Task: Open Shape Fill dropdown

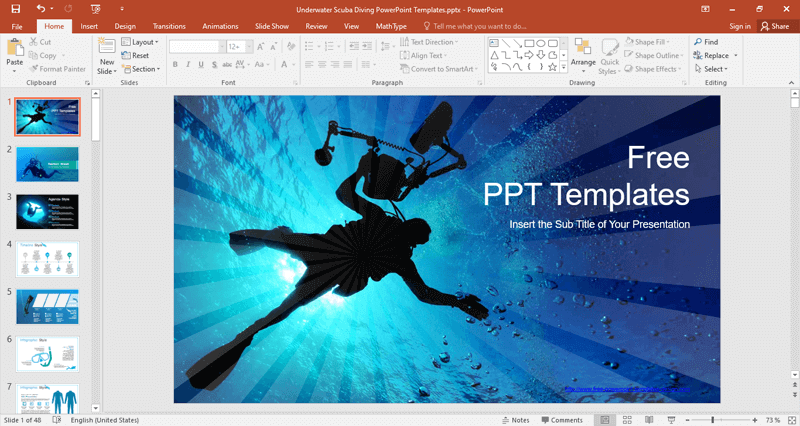Action: [647, 42]
